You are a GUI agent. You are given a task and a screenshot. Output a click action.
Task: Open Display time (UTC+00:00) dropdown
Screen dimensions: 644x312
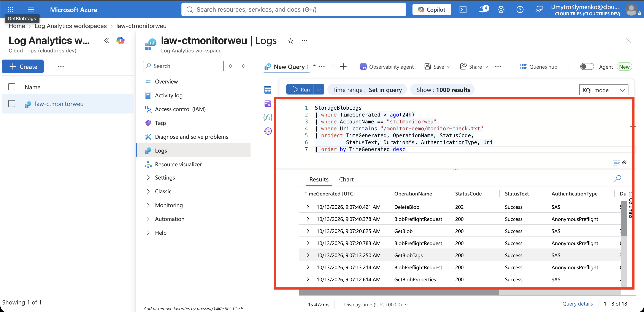376,304
